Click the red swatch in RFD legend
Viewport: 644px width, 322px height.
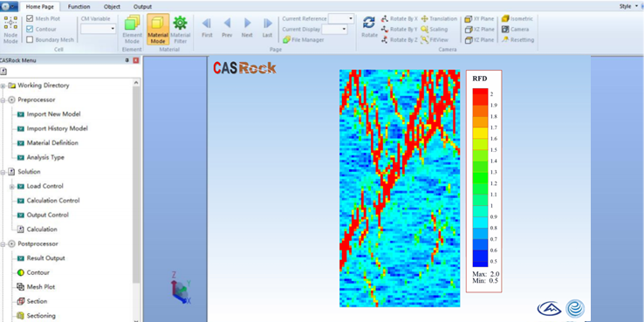[480, 94]
